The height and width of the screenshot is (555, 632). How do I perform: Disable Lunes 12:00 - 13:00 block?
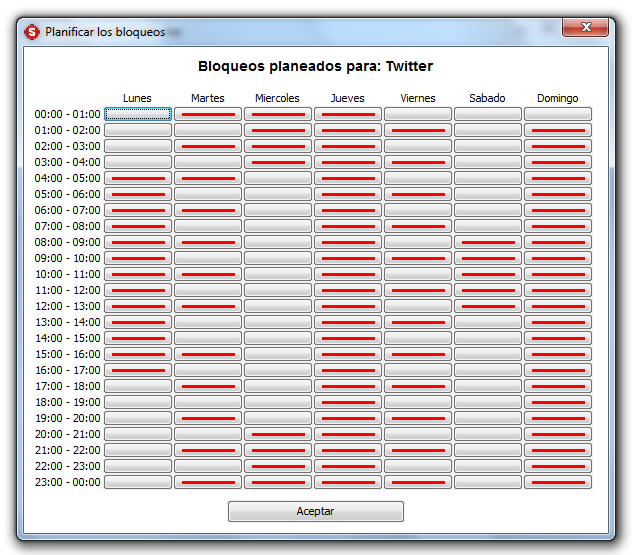(138, 306)
